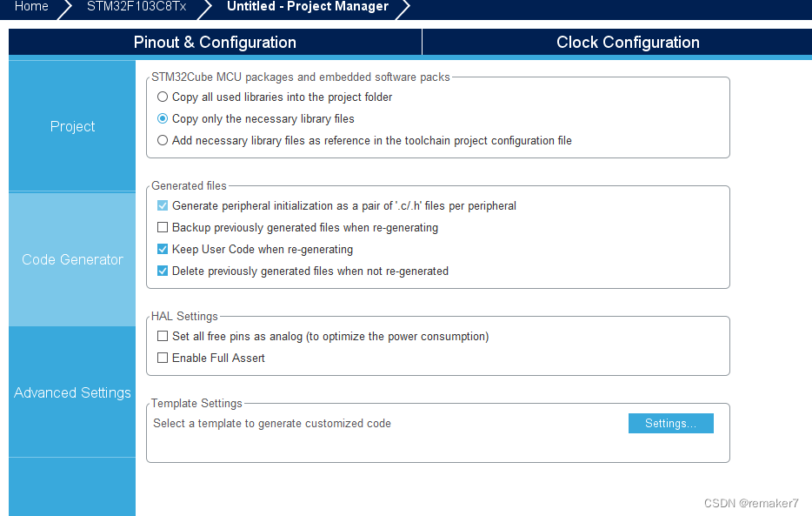Click 'STM32Cube MCU packages and embedded software packs' title
The height and width of the screenshot is (516, 812).
pyautogui.click(x=300, y=77)
